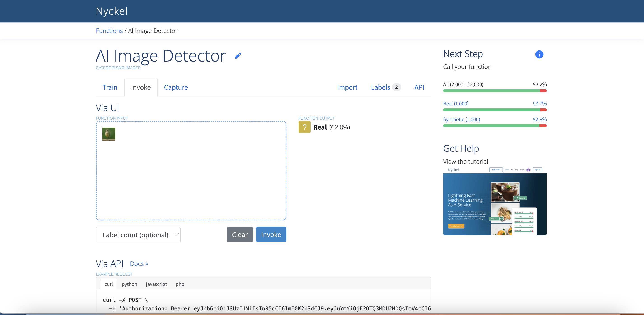644x315 pixels.
Task: Click the Real (62.0%) output result text
Action: (x=331, y=127)
